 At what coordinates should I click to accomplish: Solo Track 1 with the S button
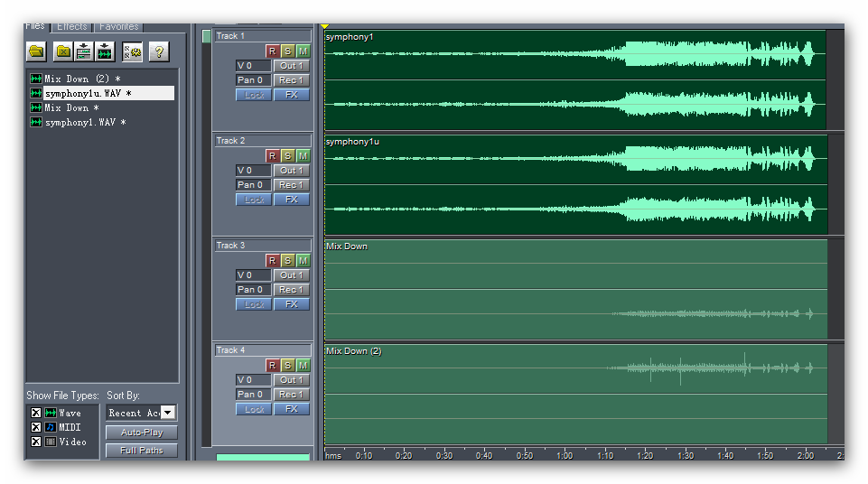(x=287, y=51)
